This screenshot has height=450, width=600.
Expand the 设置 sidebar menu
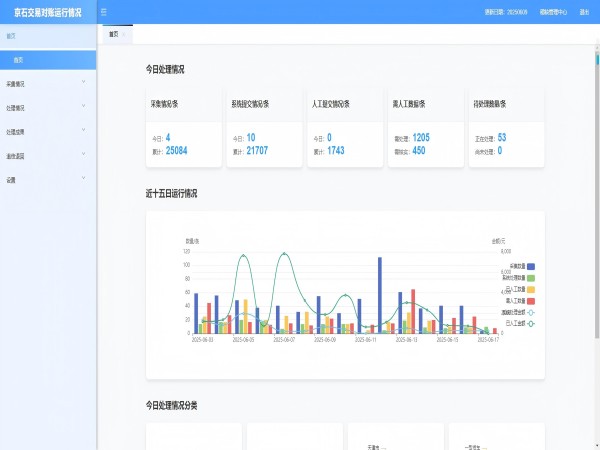pyautogui.click(x=47, y=180)
